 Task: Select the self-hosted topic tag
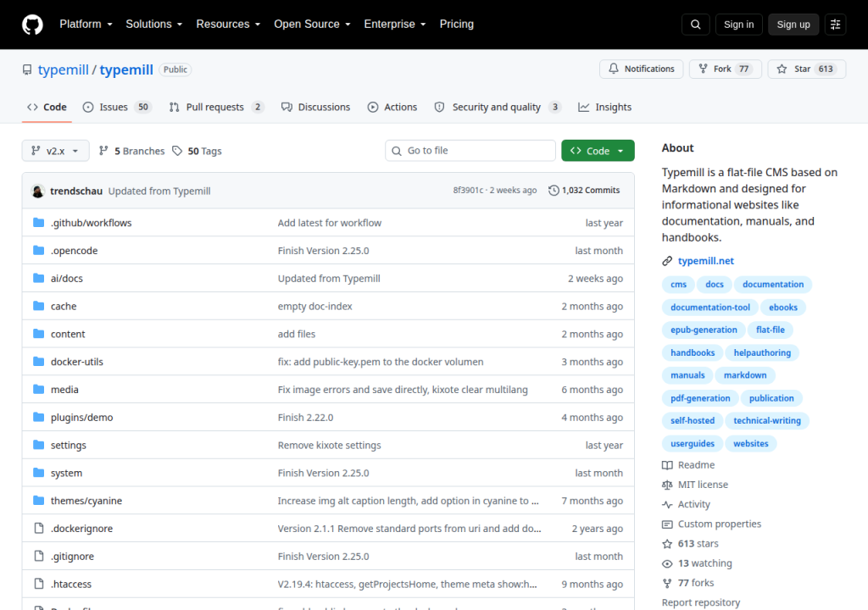[692, 421]
